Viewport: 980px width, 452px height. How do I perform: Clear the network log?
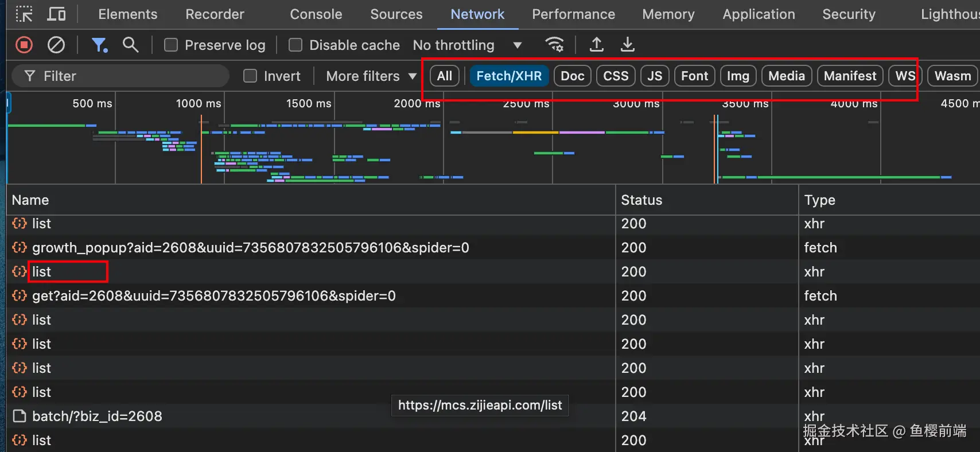tap(56, 45)
